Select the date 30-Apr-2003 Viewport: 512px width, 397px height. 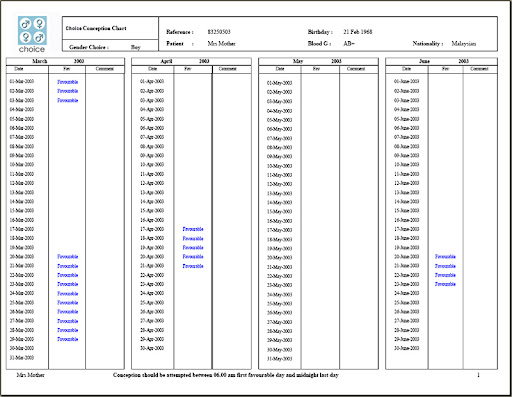pyautogui.click(x=152, y=348)
